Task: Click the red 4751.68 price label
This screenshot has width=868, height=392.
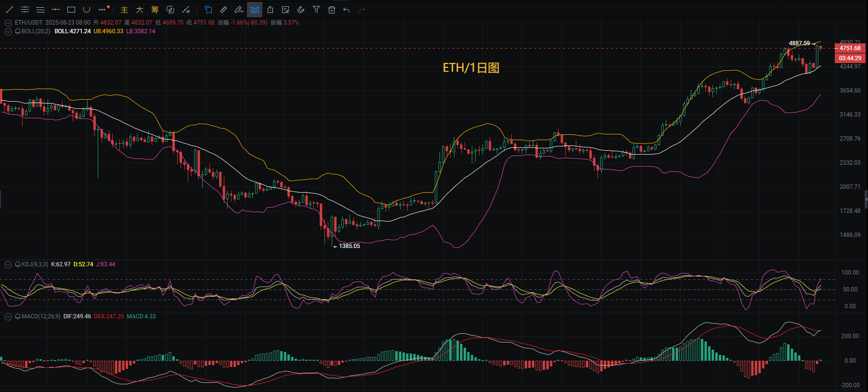Action: (850, 48)
